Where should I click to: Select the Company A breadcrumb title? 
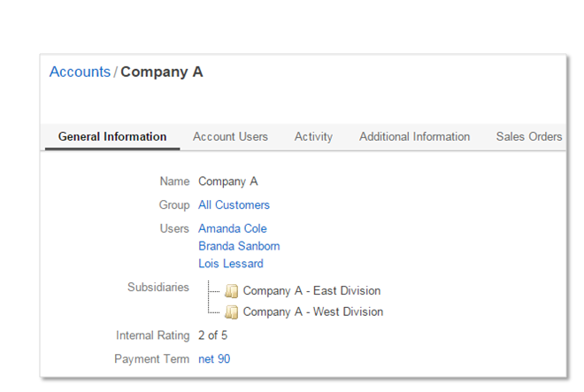tap(162, 73)
